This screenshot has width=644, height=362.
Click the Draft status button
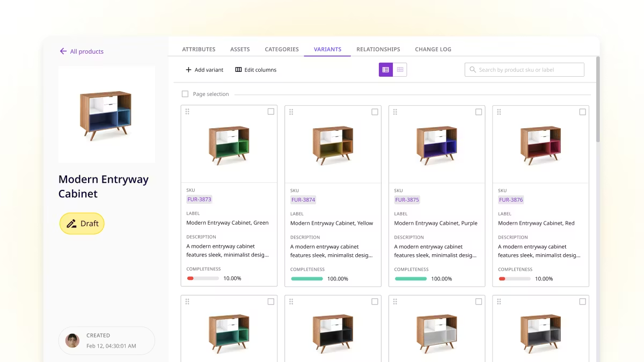pyautogui.click(x=82, y=224)
